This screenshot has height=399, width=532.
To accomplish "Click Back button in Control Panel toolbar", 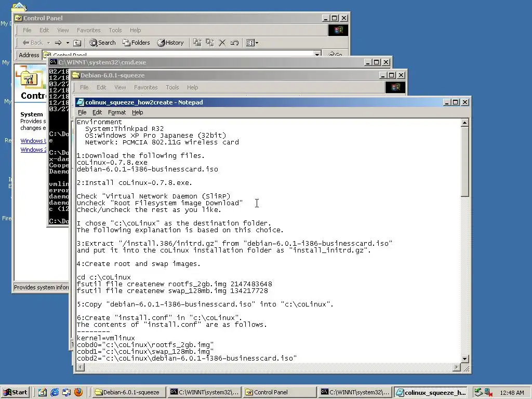I will (x=33, y=43).
